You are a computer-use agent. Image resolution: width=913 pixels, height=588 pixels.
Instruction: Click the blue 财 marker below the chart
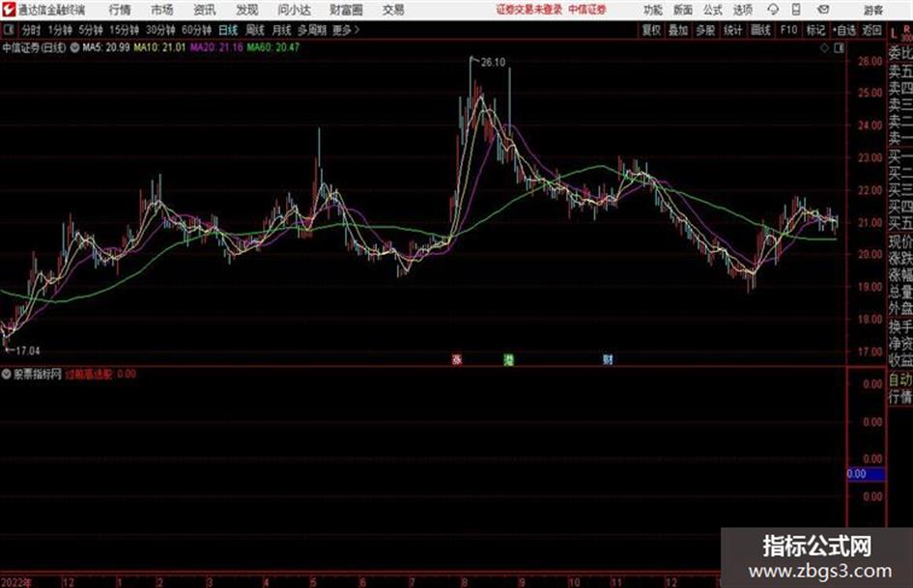tap(608, 360)
